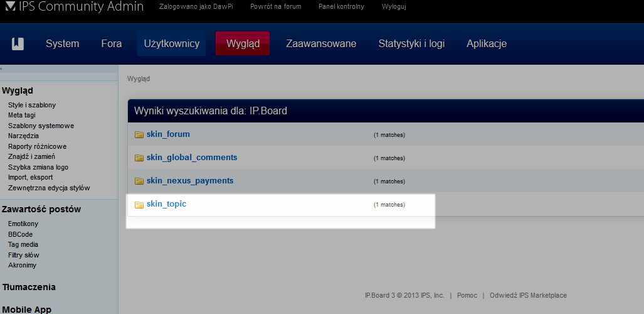Click "(1 matches)" text in skin_global_comments row
This screenshot has width=644, height=314.
click(389, 158)
